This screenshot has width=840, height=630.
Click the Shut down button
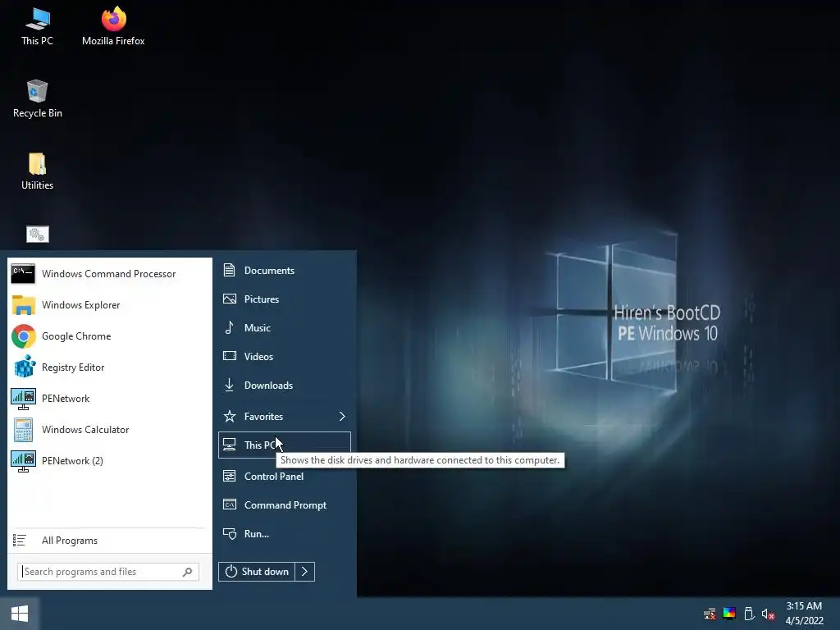click(x=257, y=572)
